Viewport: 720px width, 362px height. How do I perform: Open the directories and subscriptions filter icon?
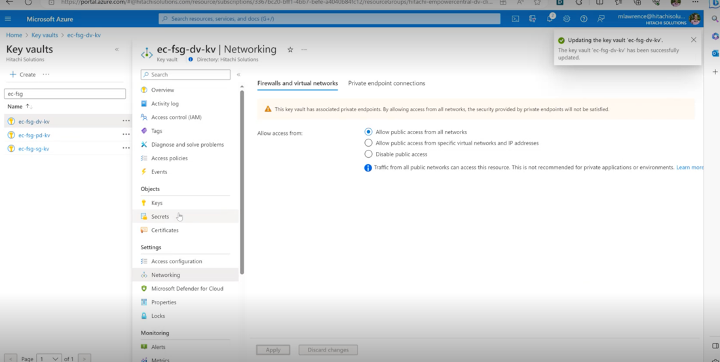[533, 19]
